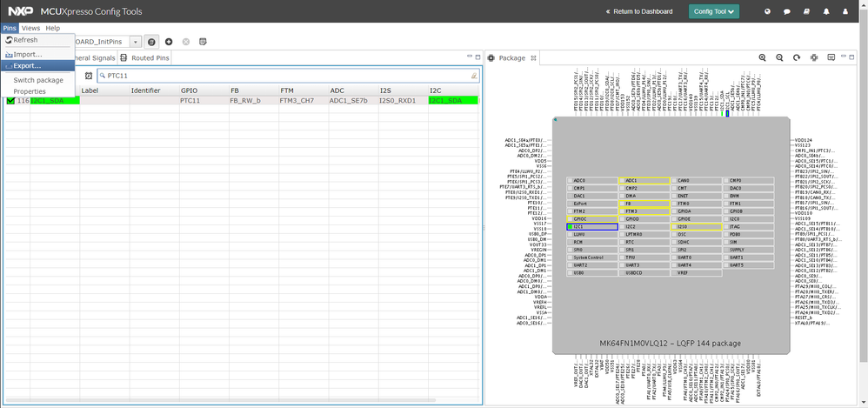The image size is (868, 408).
Task: Add a new functional group
Action: click(x=169, y=42)
